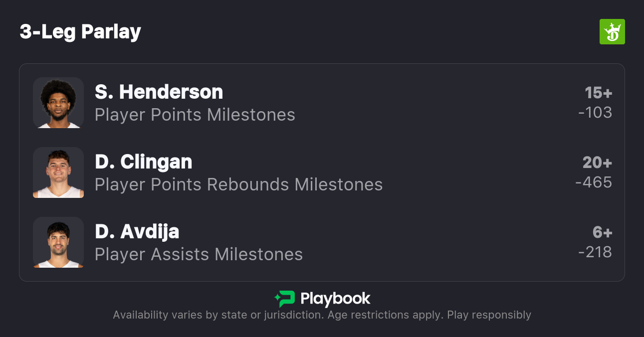Click Player Points Milestones under Henderson
The image size is (644, 337).
(195, 115)
